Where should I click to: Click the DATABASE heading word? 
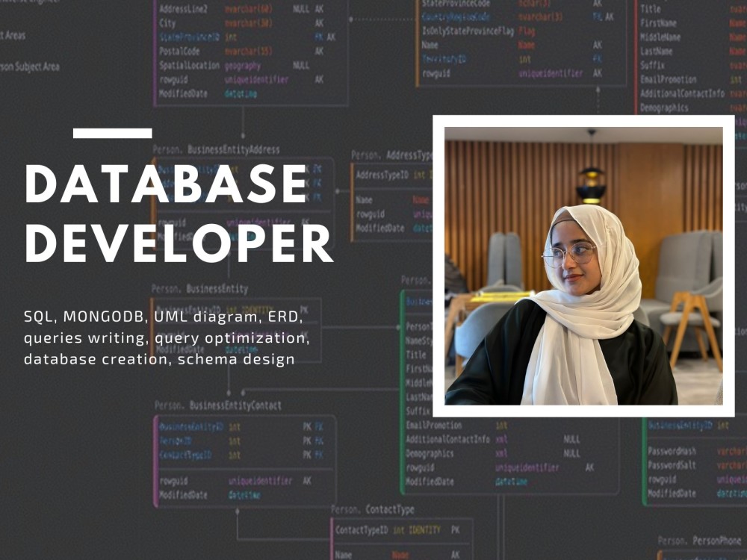pos(167,184)
